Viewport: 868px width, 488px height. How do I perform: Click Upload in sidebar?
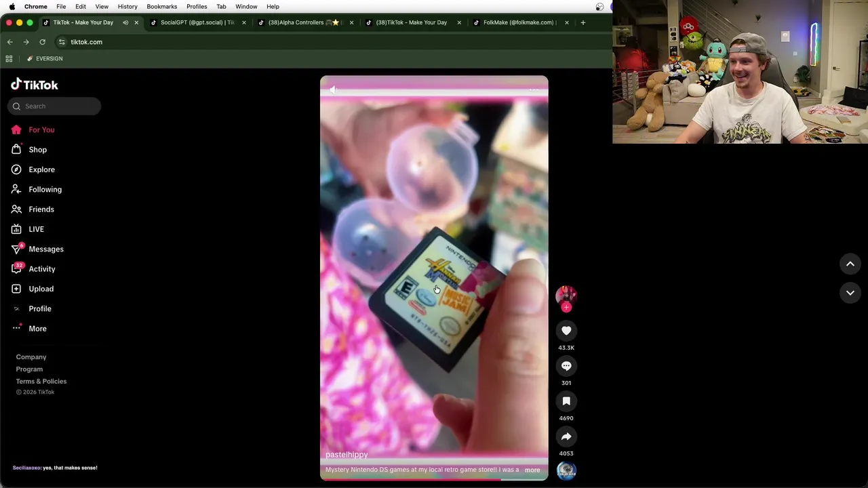[x=41, y=289]
